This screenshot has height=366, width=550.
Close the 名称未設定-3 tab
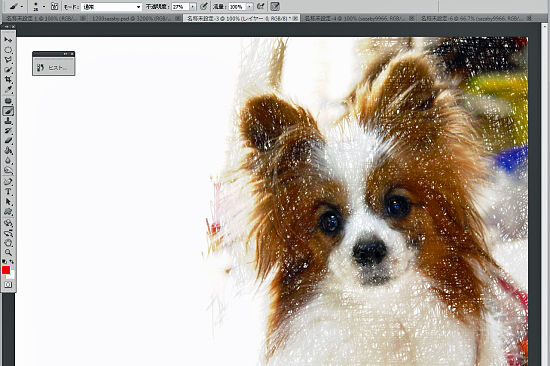point(296,18)
